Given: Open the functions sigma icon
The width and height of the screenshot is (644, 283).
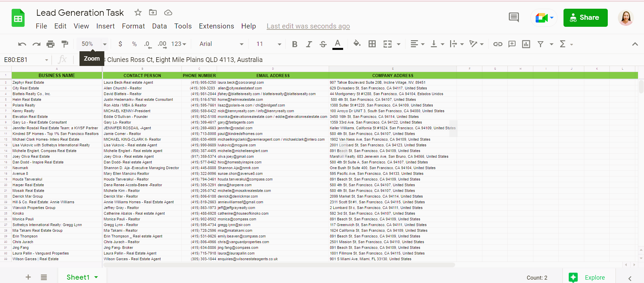Looking at the screenshot, I should coord(562,44).
